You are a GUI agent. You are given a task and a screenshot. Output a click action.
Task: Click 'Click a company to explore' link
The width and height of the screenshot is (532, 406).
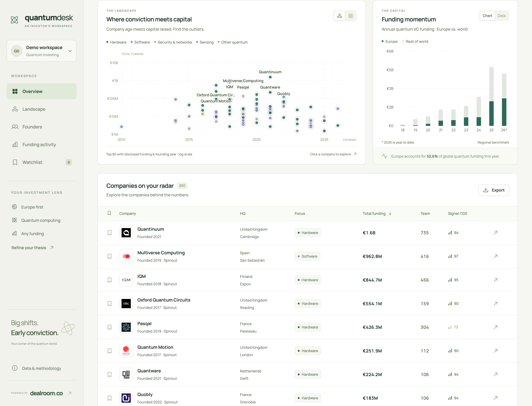[x=333, y=154]
